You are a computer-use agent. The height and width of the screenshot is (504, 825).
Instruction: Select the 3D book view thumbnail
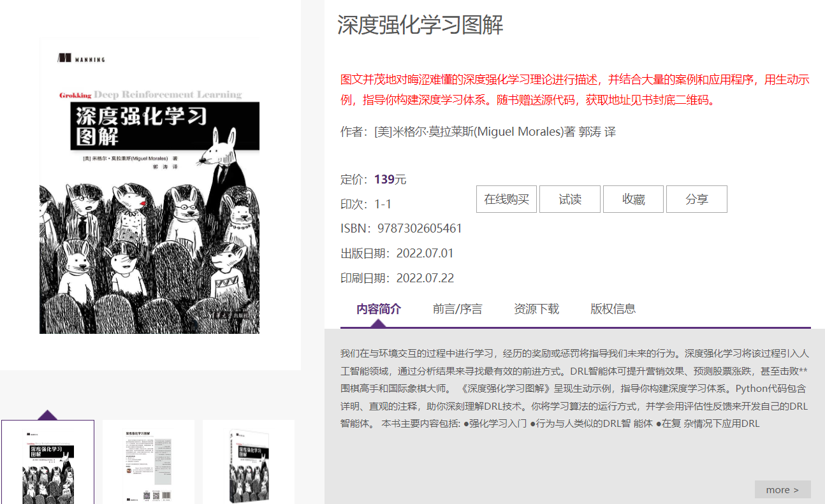(x=249, y=462)
